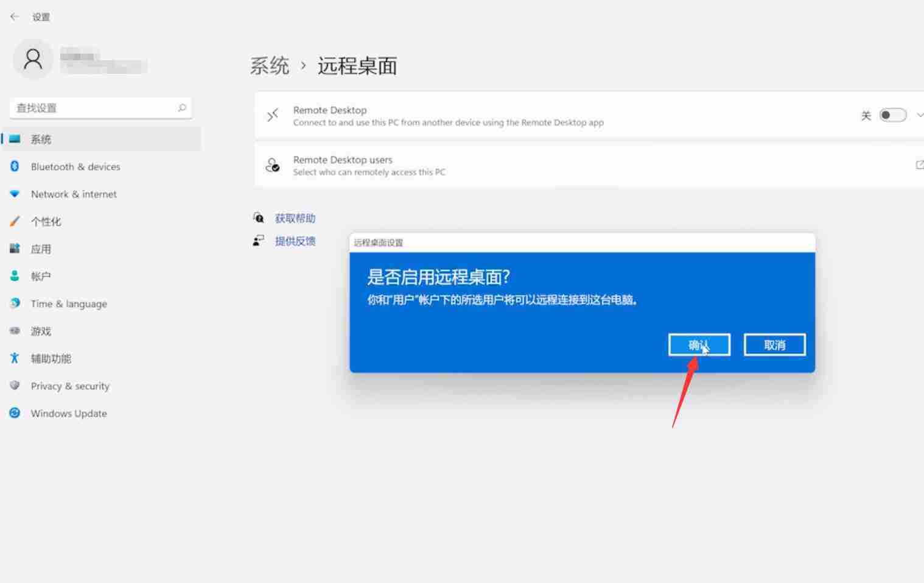Screen dimensions: 924x583
Task: Click the Remote Desktop users icon
Action: click(x=272, y=165)
